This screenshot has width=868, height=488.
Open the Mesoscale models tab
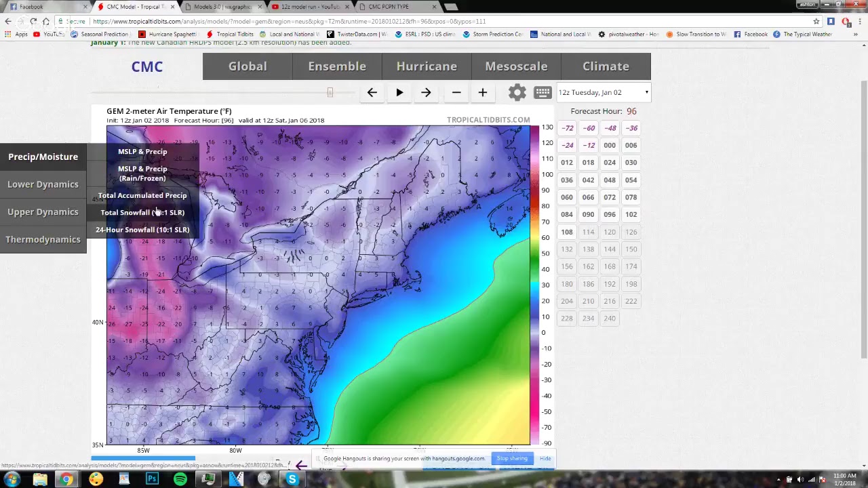(516, 66)
